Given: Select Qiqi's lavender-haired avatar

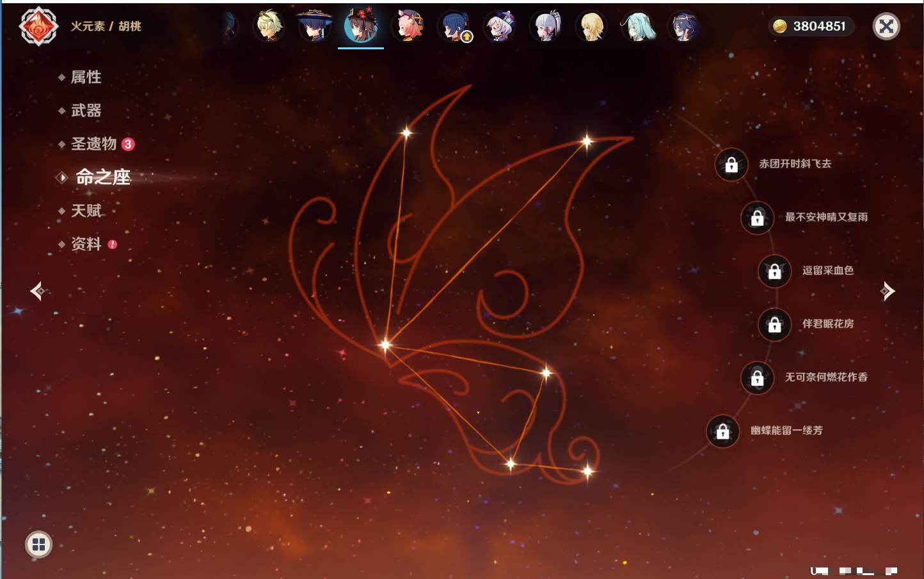Looking at the screenshot, I should [500, 26].
